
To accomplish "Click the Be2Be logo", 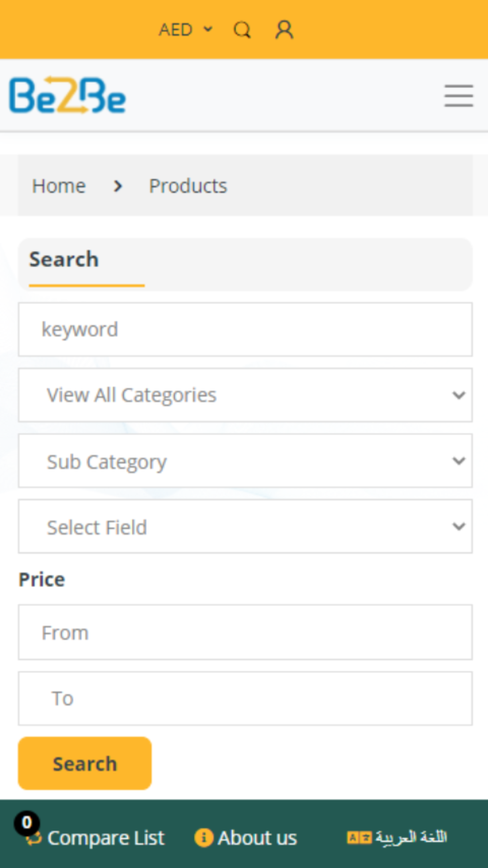I will point(68,95).
